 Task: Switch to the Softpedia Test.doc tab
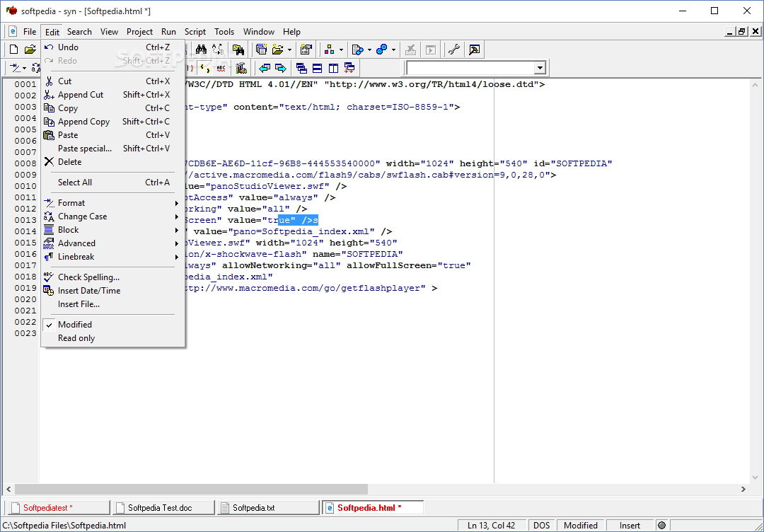tap(163, 508)
